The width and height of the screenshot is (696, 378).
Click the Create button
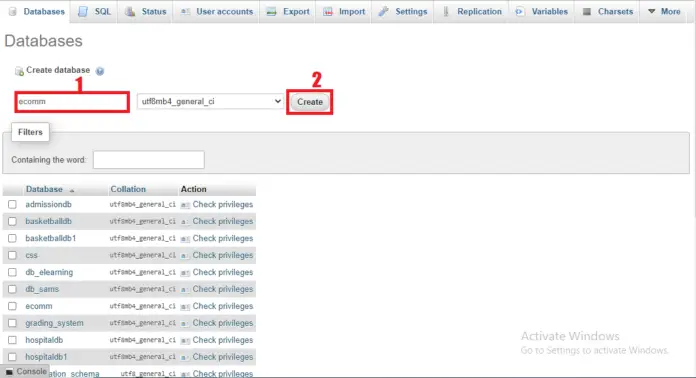click(x=310, y=102)
